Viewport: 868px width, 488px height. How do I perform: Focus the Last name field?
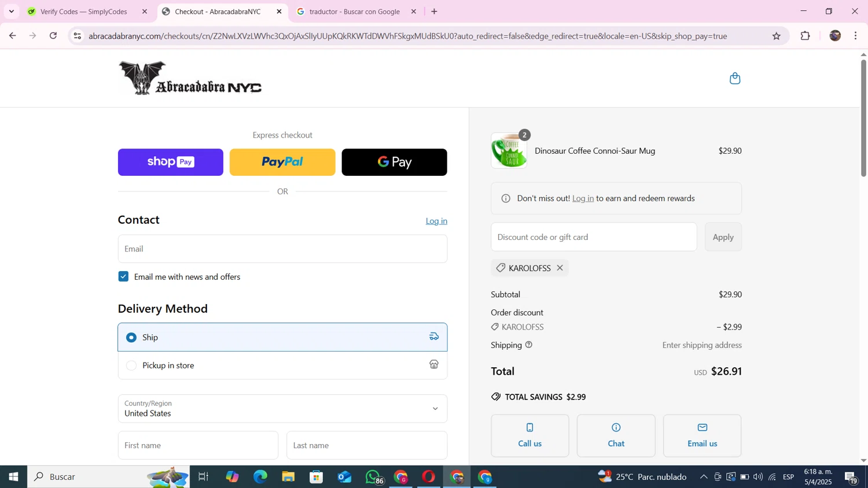pos(367,445)
